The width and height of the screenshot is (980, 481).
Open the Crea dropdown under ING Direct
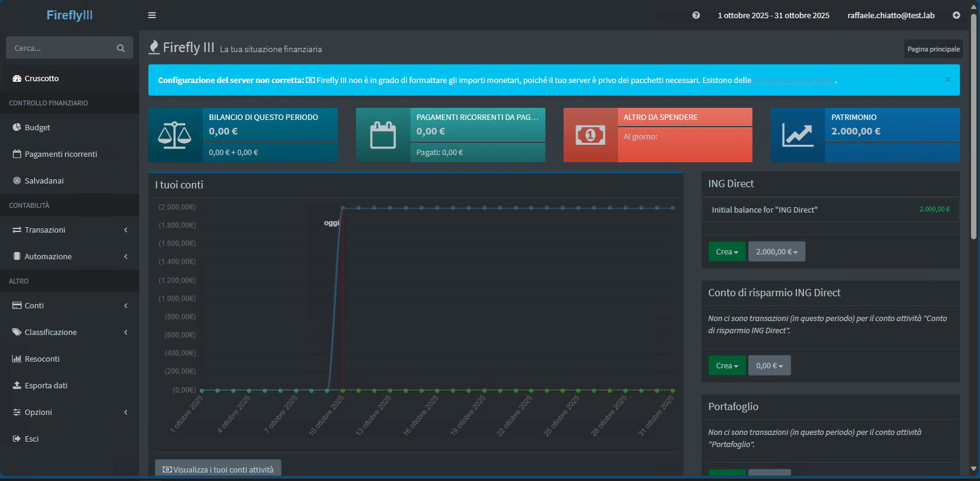tap(727, 251)
